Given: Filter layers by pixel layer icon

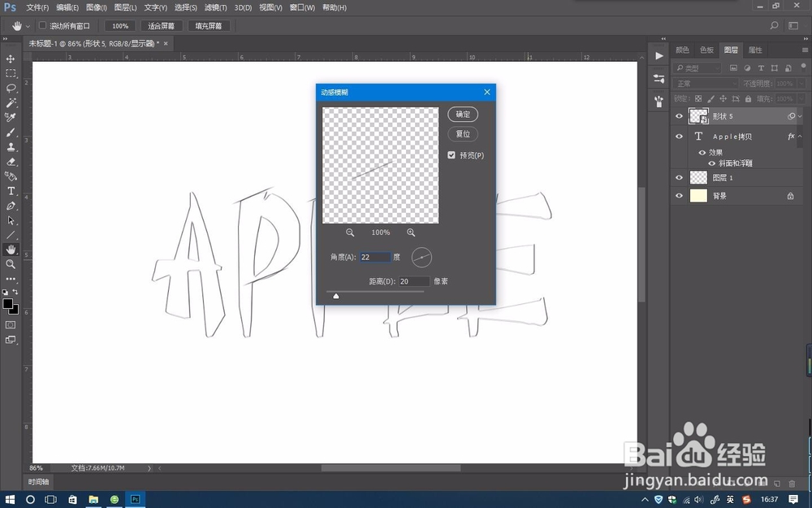Looking at the screenshot, I should (733, 68).
